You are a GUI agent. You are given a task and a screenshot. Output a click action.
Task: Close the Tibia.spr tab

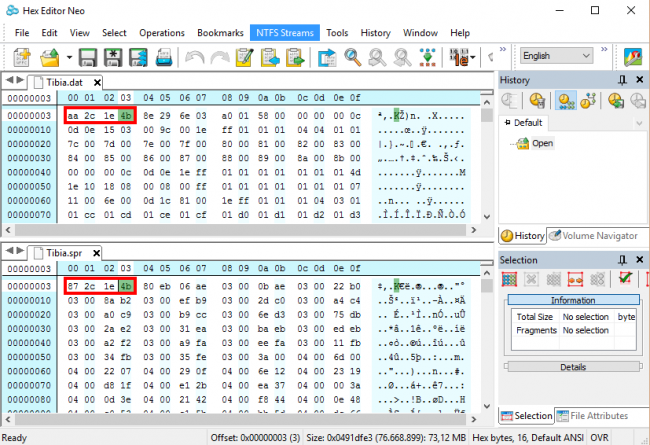[x=96, y=253]
